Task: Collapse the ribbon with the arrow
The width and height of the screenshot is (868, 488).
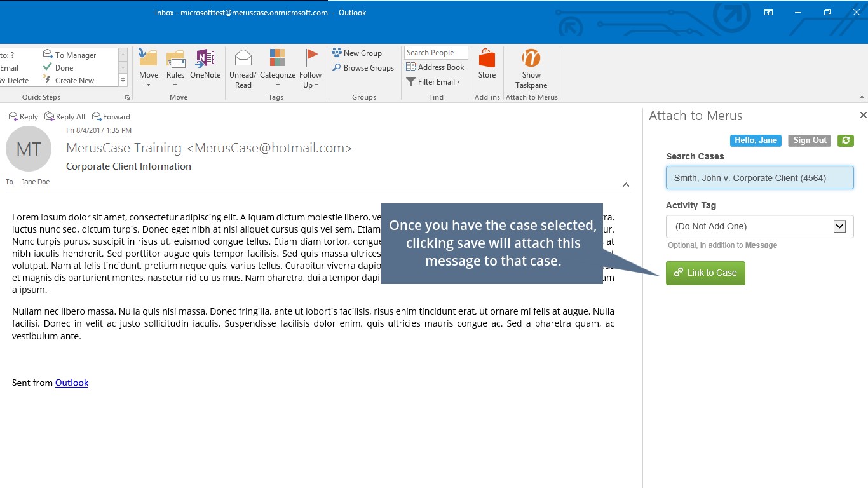Action: tap(862, 98)
